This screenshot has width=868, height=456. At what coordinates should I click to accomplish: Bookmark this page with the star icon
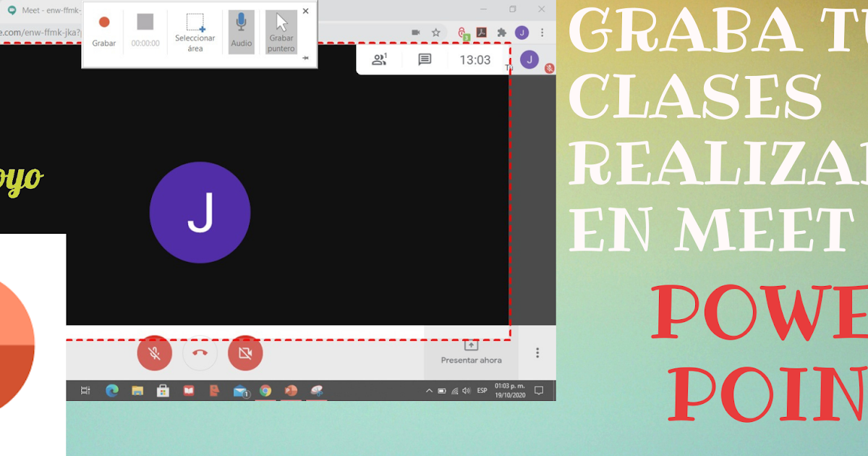click(x=436, y=33)
